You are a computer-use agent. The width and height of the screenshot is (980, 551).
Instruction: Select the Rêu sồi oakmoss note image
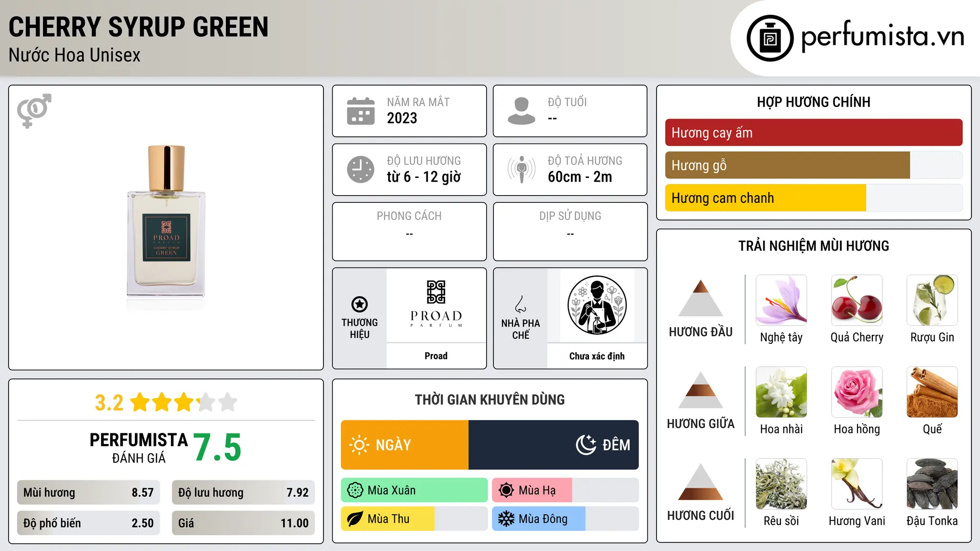click(x=781, y=484)
